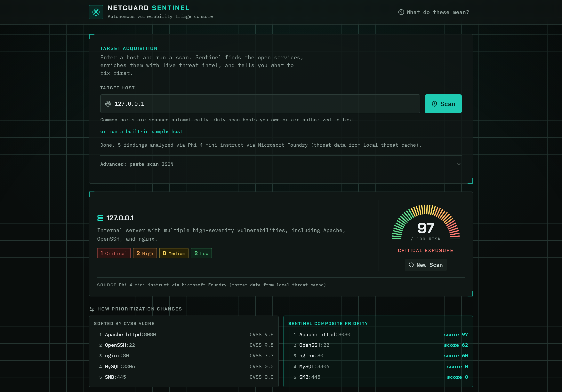Click 'score 62' value for OpenSSH
Screen dimensions: 562x392
pos(456,345)
